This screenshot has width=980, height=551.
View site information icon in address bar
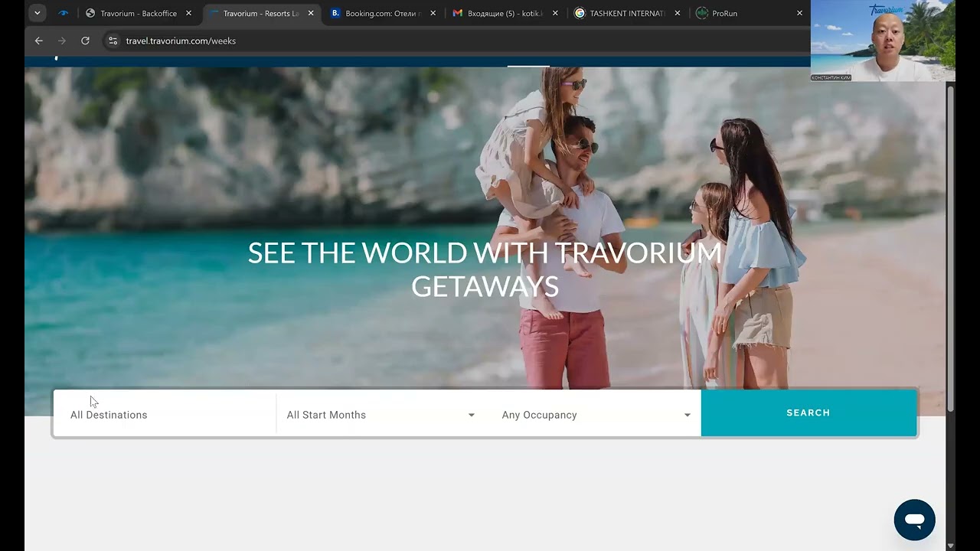[113, 41]
